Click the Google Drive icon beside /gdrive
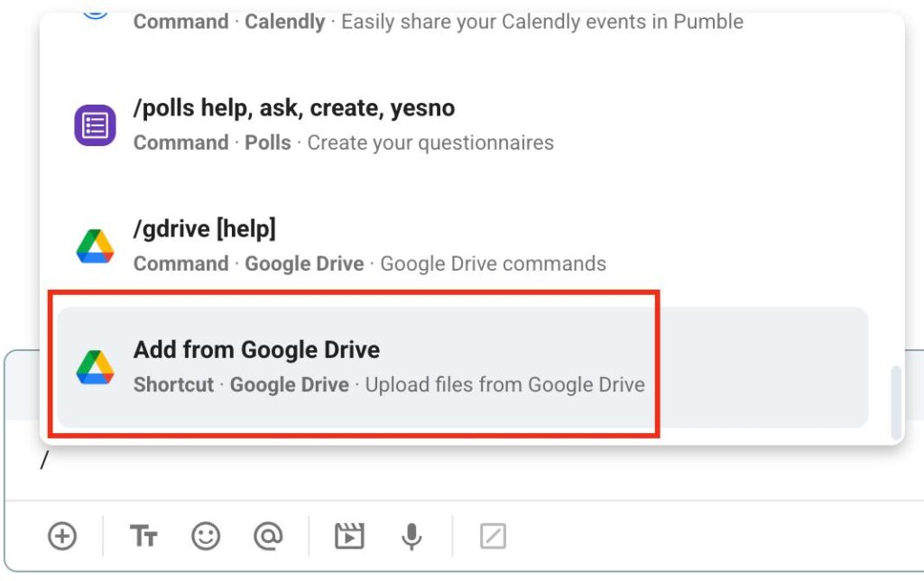Screen dimensions: 924x581 [94, 244]
